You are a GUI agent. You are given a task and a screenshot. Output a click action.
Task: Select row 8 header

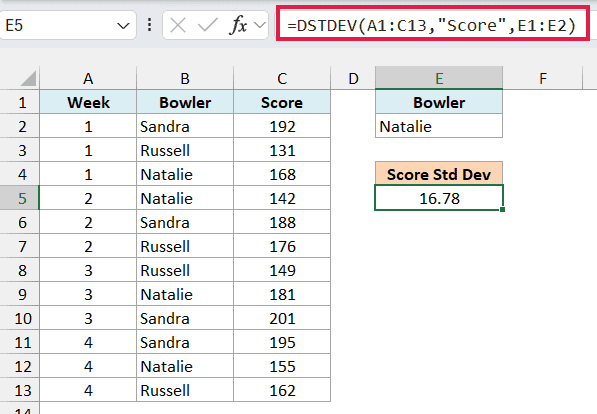click(20, 270)
